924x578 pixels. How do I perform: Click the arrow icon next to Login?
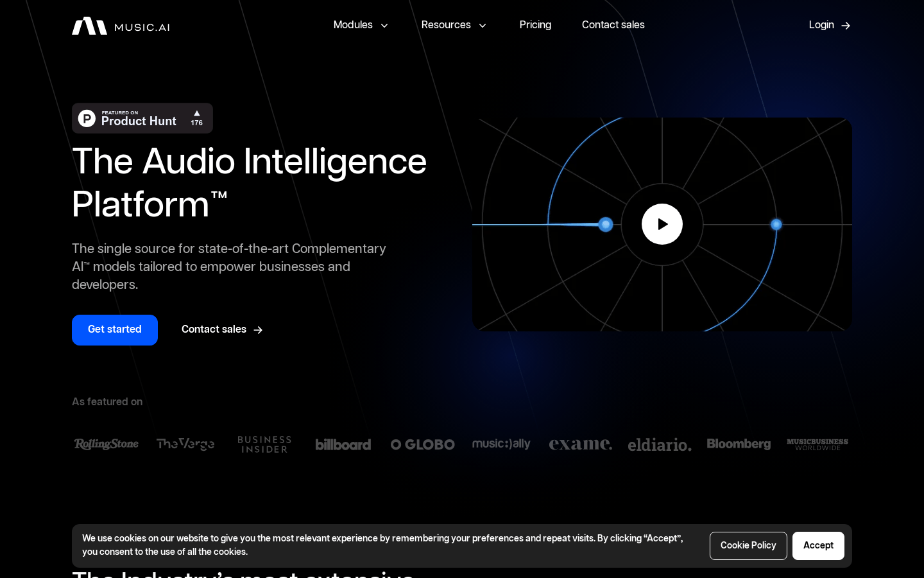846,26
